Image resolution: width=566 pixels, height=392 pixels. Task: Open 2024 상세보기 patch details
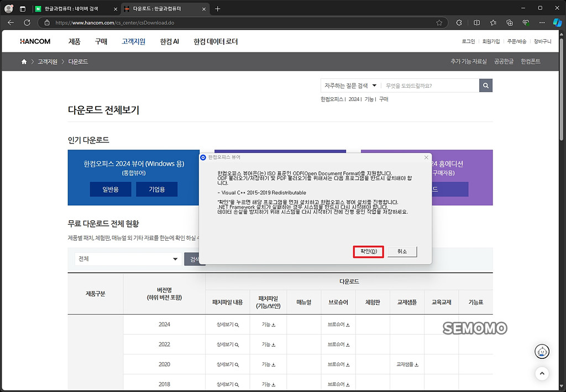click(x=227, y=325)
